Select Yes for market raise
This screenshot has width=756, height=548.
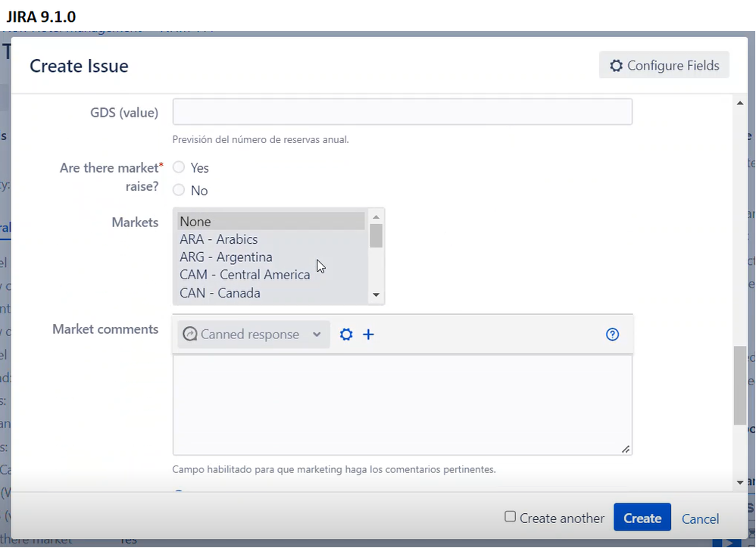(x=179, y=167)
